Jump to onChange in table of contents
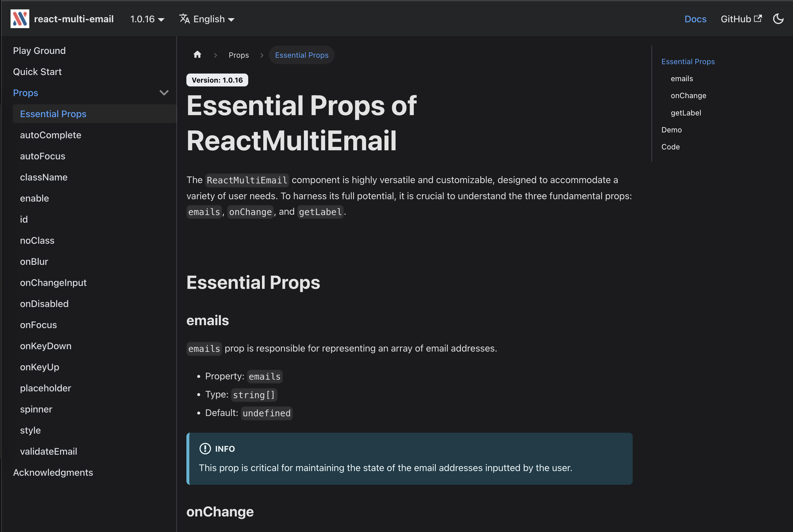The width and height of the screenshot is (793, 532). (x=688, y=96)
